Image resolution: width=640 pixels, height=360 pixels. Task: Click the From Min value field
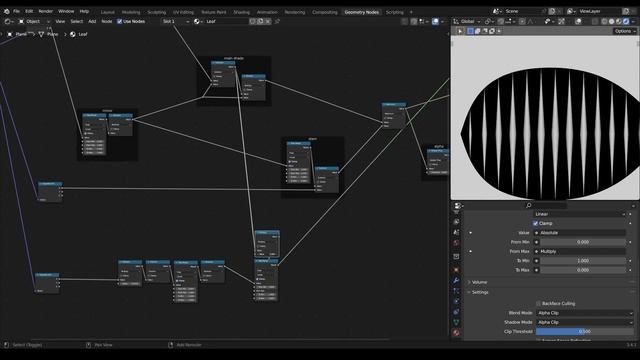coord(583,242)
